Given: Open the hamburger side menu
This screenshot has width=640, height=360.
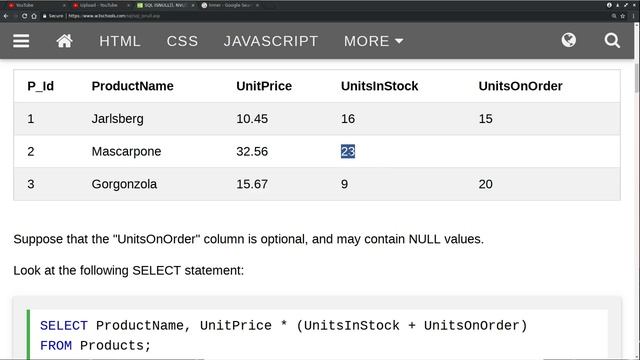Looking at the screenshot, I should coord(21,41).
